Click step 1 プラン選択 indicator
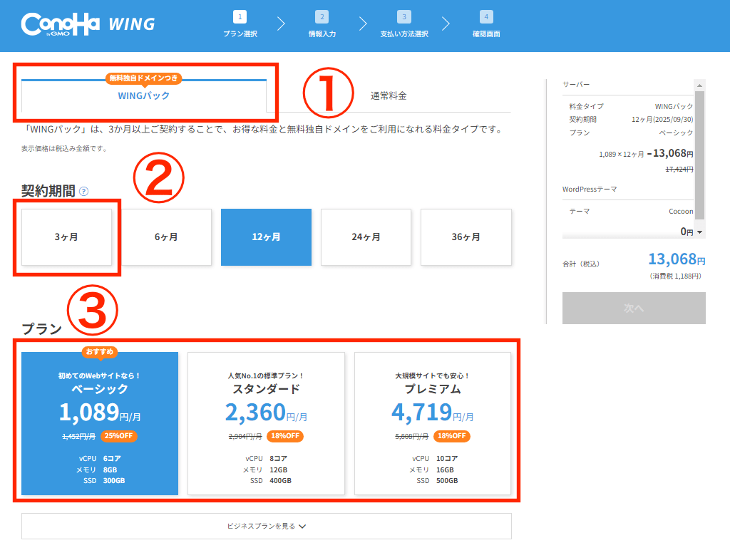The width and height of the screenshot is (730, 560). point(240,24)
